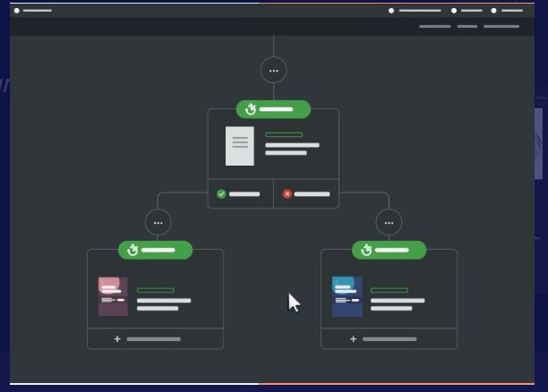Viewport: 548px width, 392px height.
Task: Click the green timer pill on the pink thumbnail card
Action: point(156,251)
